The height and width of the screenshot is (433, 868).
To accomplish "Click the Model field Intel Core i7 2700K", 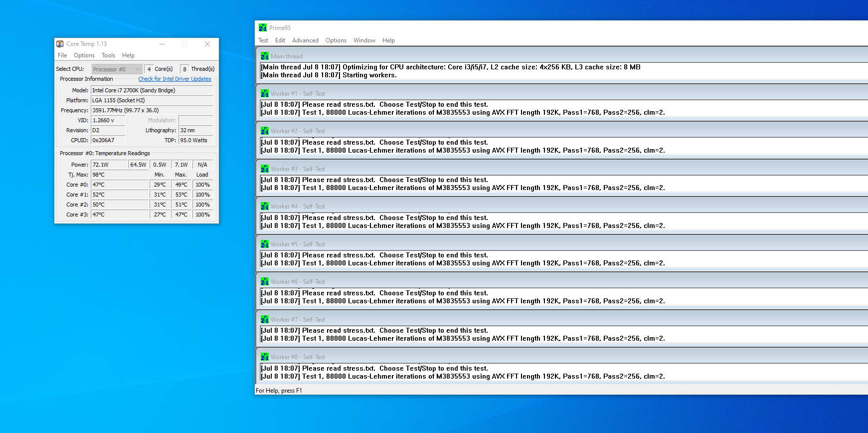I will click(152, 90).
